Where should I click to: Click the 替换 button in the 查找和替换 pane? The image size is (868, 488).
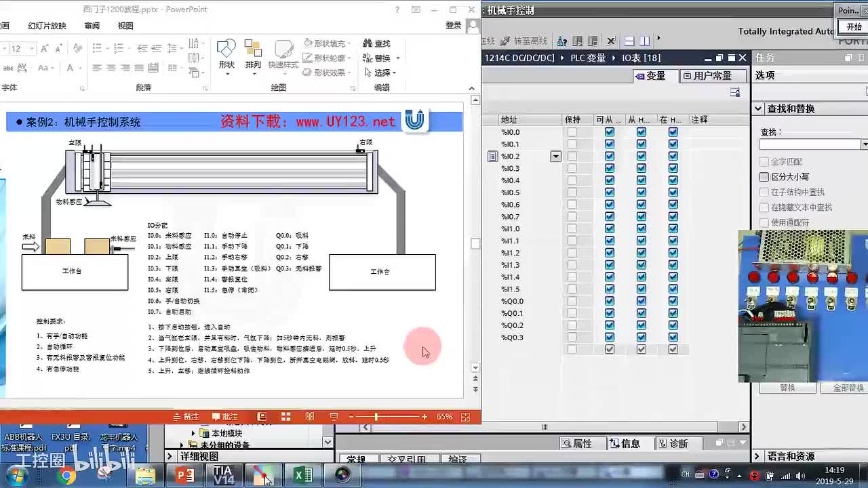click(x=787, y=388)
